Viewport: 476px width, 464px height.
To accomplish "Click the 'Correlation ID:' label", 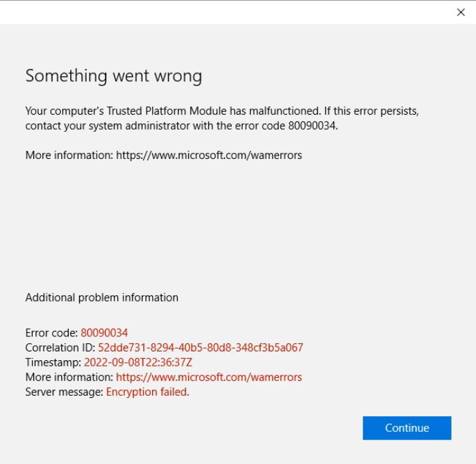I will click(x=60, y=347).
